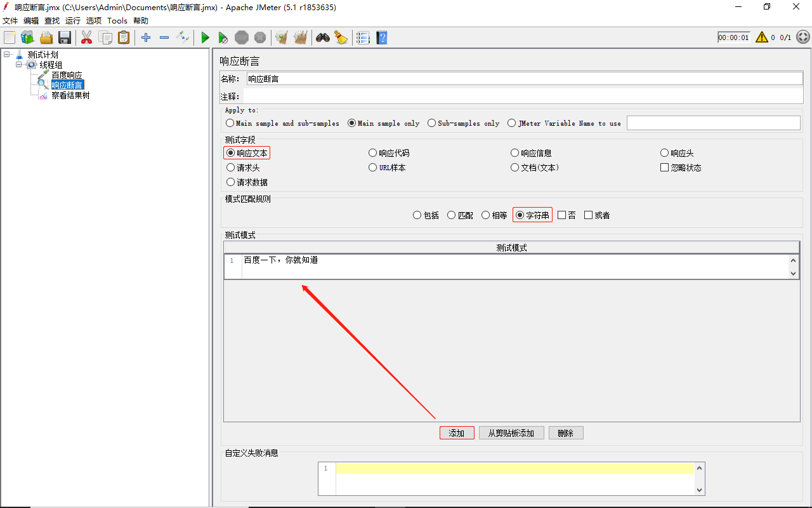Select 响应文本 test field radio
The image size is (812, 508).
point(247,153)
